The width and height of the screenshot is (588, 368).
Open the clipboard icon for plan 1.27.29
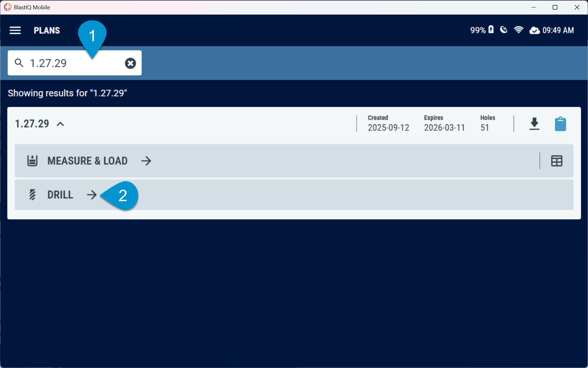pyautogui.click(x=560, y=124)
